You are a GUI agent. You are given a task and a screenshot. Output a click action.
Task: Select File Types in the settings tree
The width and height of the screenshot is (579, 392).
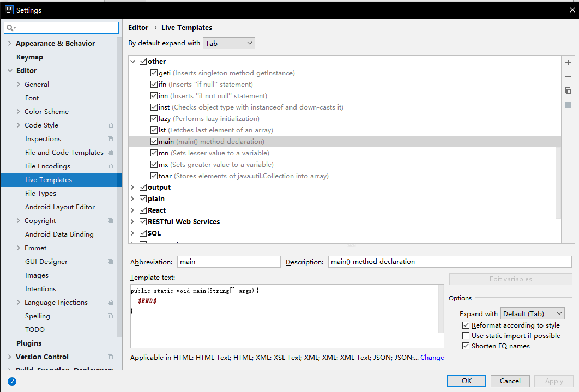click(x=41, y=194)
